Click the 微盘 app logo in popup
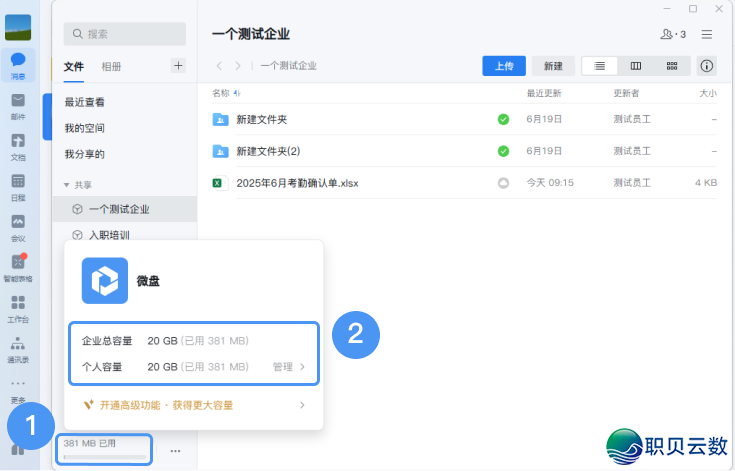Screen dimensions: 735x471 click(x=105, y=280)
